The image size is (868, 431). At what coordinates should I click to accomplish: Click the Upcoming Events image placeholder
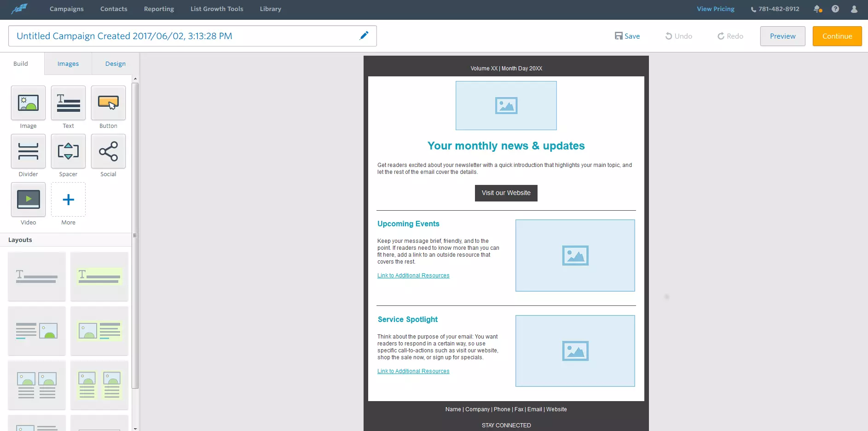[575, 255]
